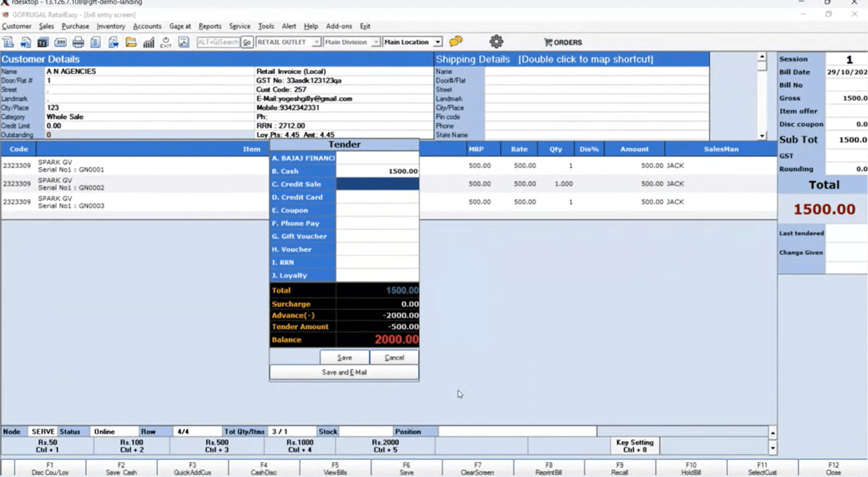Click the Credit Card amount field

(x=377, y=197)
